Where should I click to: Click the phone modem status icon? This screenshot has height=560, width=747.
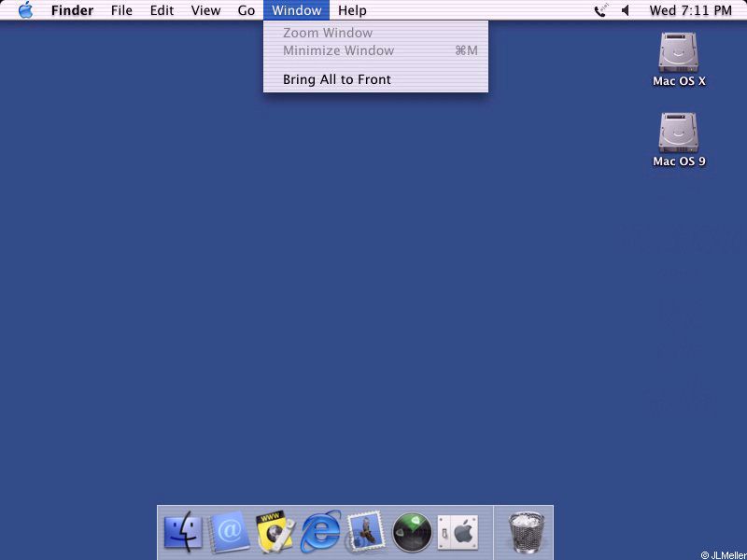[x=601, y=10]
